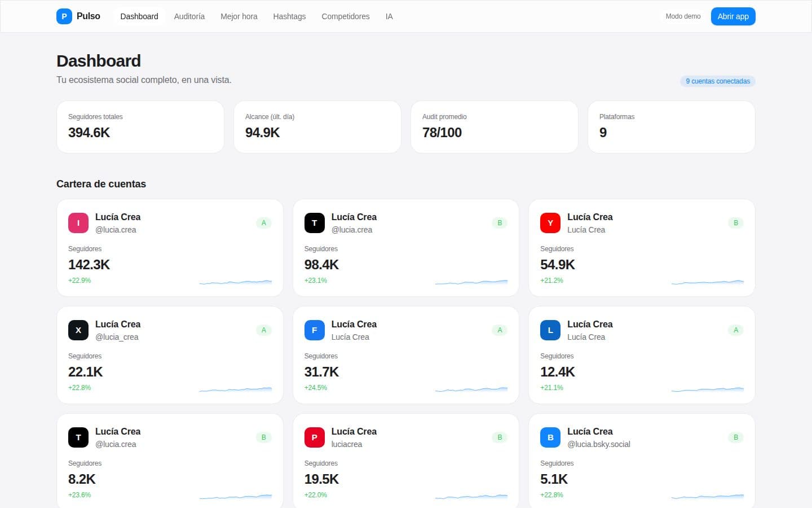Image resolution: width=812 pixels, height=508 pixels.
Task: Select the blue F platform icon
Action: [x=315, y=330]
